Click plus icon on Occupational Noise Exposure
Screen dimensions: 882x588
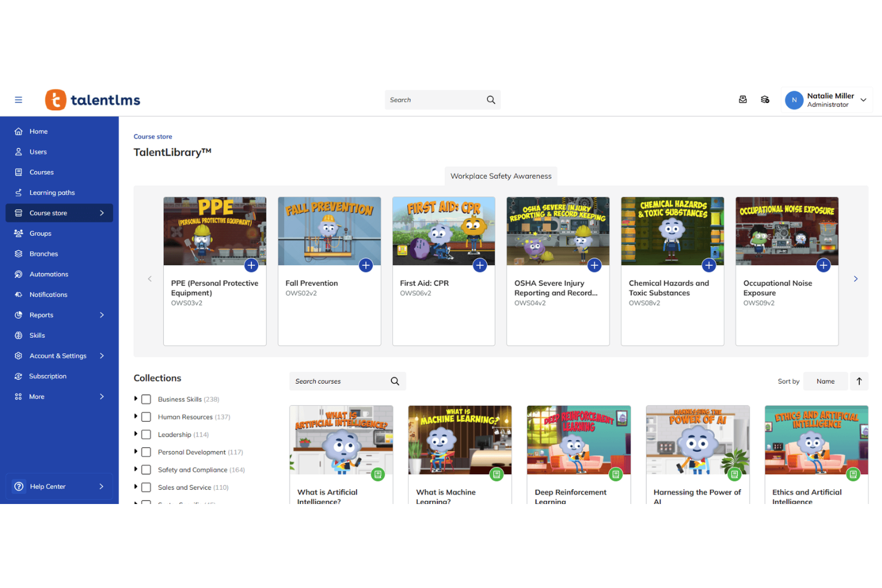[823, 266]
